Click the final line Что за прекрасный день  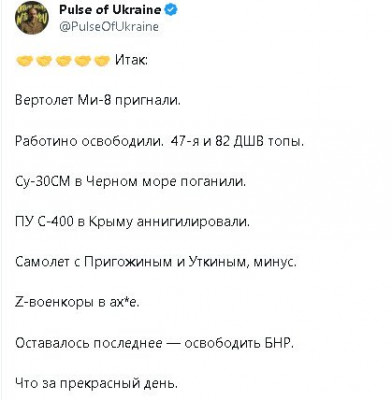coord(97,384)
